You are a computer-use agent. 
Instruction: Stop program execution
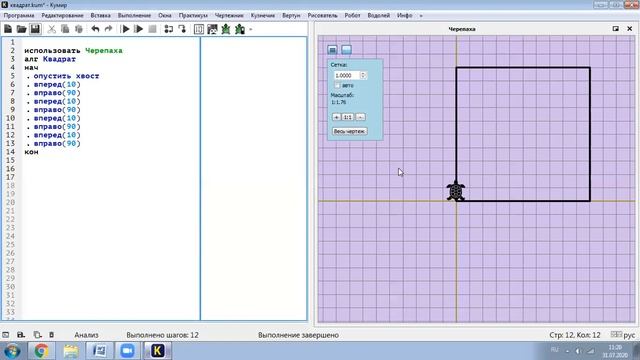click(152, 29)
